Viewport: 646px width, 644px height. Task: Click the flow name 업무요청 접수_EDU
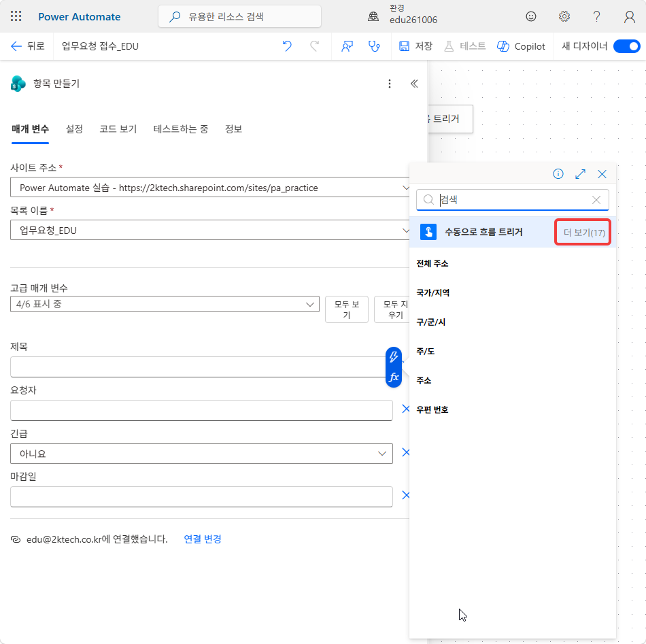[100, 46]
